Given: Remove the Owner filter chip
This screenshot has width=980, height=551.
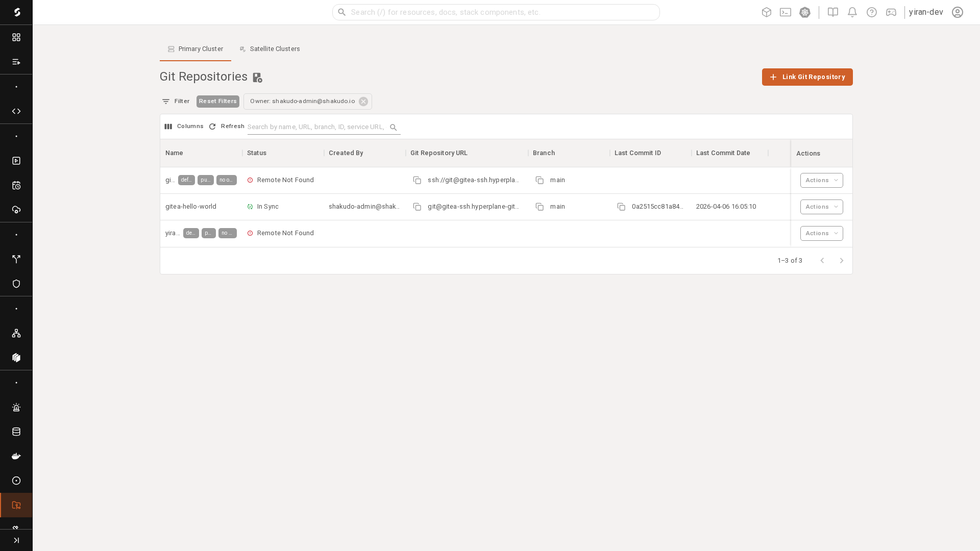Looking at the screenshot, I should click(x=363, y=102).
